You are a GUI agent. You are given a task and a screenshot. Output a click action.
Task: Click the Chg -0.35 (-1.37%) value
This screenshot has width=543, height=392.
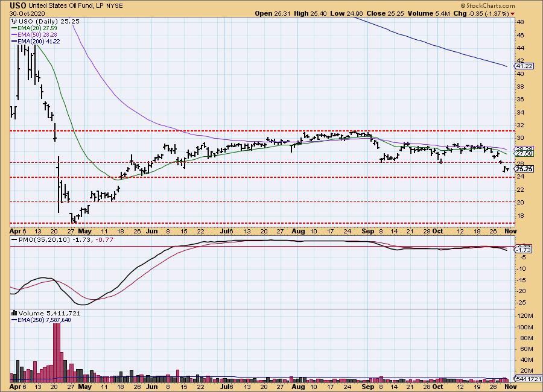[481, 13]
